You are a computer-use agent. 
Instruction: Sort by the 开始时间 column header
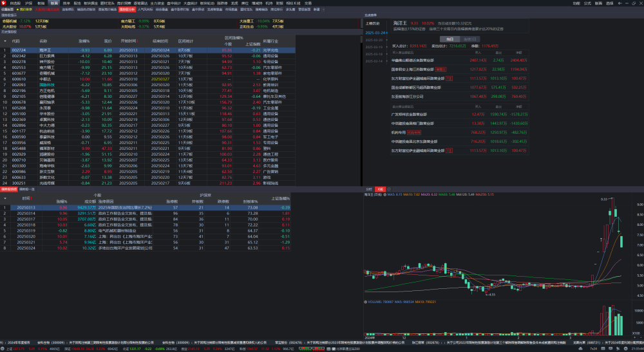coord(128,41)
